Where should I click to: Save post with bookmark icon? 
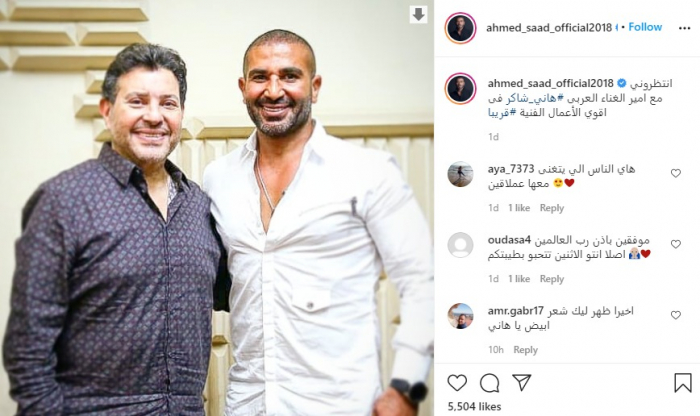[x=683, y=383]
